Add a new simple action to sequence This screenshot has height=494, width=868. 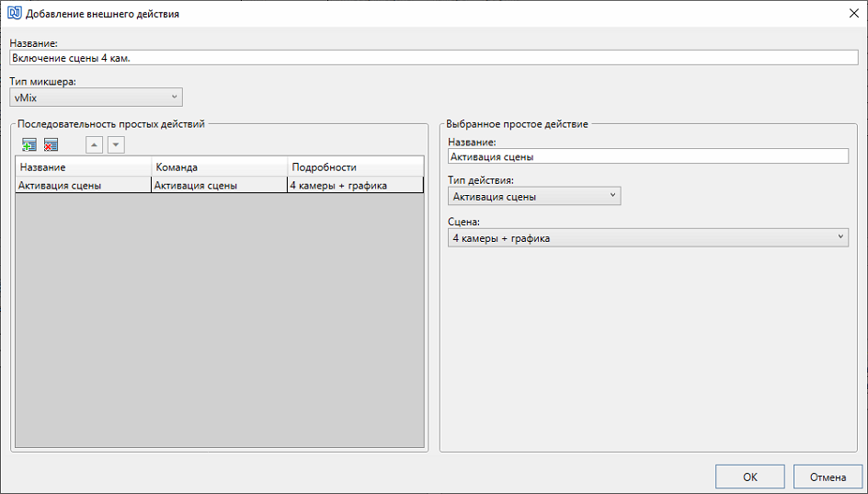coord(29,145)
